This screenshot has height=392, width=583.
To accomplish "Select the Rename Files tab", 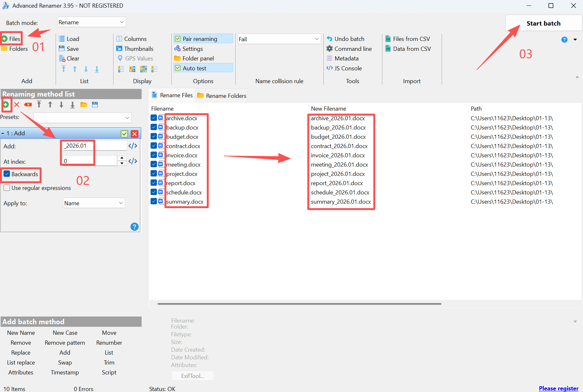I will click(x=172, y=95).
